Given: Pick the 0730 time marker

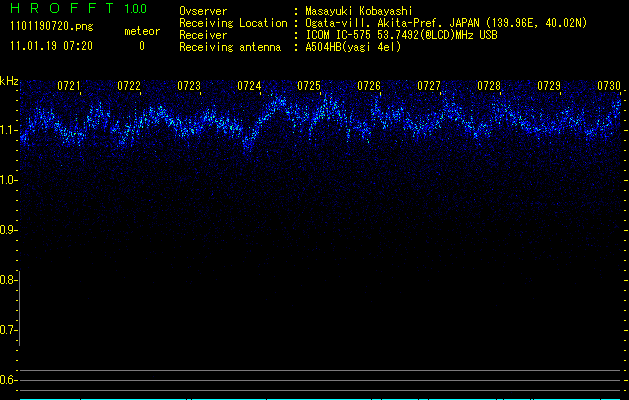Looking at the screenshot, I should pyautogui.click(x=609, y=86).
